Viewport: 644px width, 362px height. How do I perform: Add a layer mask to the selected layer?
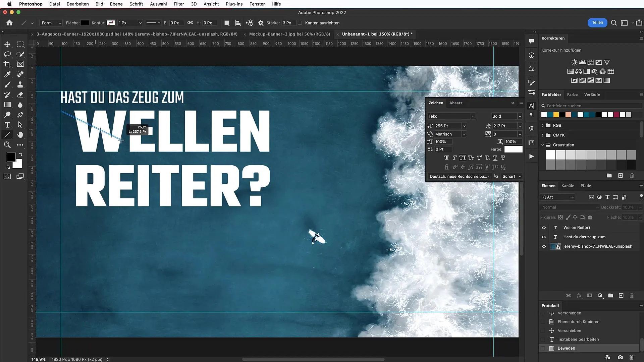(590, 296)
